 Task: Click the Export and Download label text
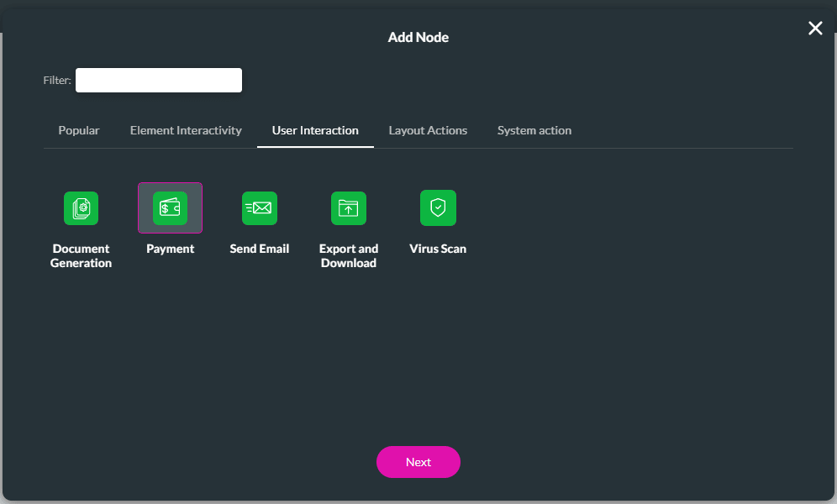coord(349,255)
